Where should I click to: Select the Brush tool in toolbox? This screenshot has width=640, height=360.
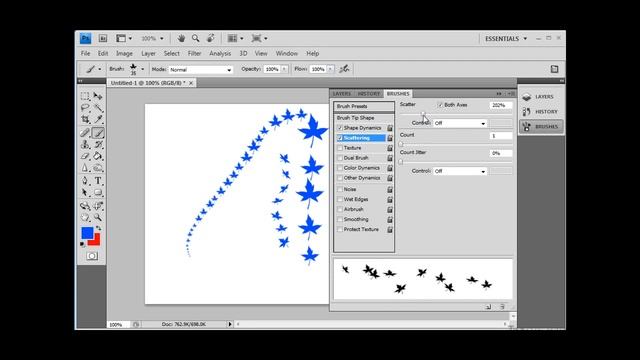[98, 133]
